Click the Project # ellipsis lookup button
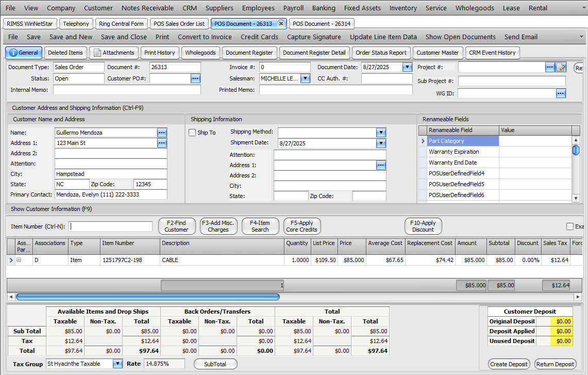The image size is (588, 375). 550,67
